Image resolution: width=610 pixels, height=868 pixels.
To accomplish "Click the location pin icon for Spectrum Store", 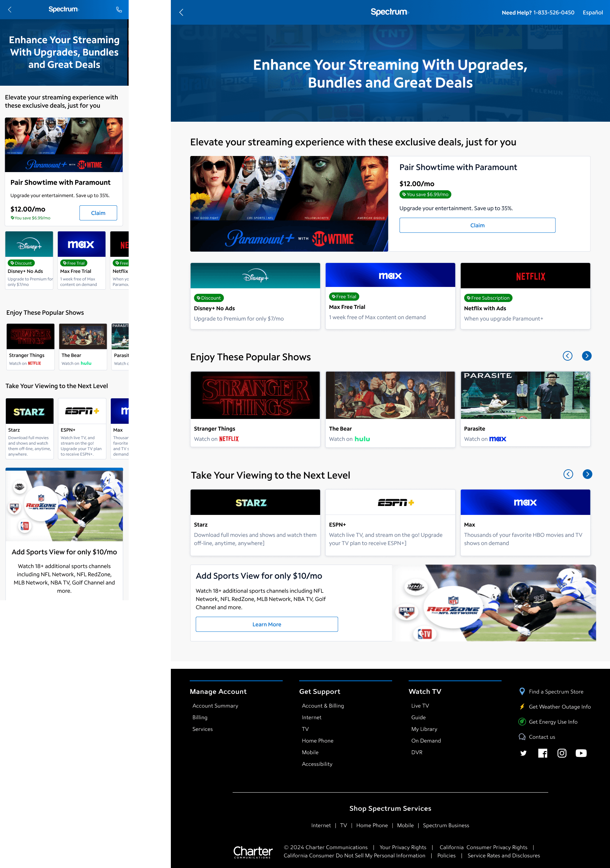I will point(522,691).
